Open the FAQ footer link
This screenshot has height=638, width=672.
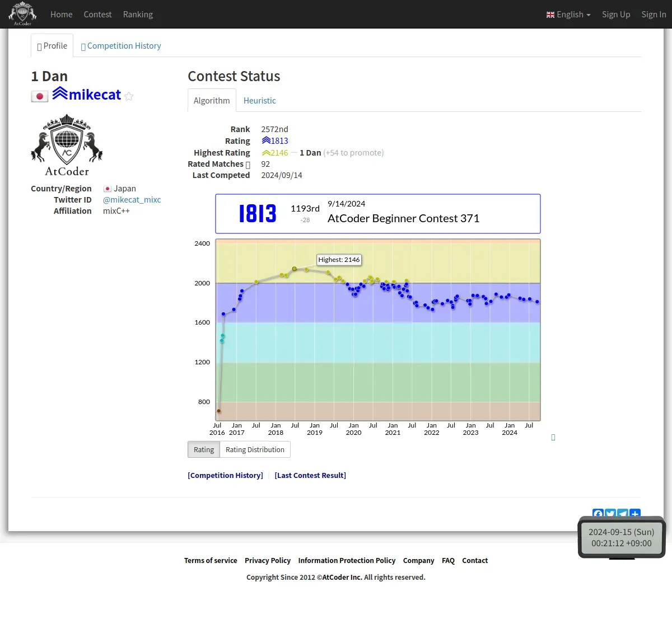tap(448, 560)
